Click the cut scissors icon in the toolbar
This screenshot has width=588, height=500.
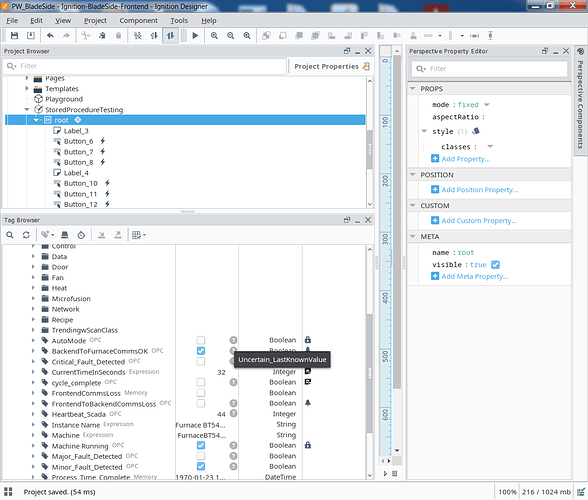[x=86, y=36]
